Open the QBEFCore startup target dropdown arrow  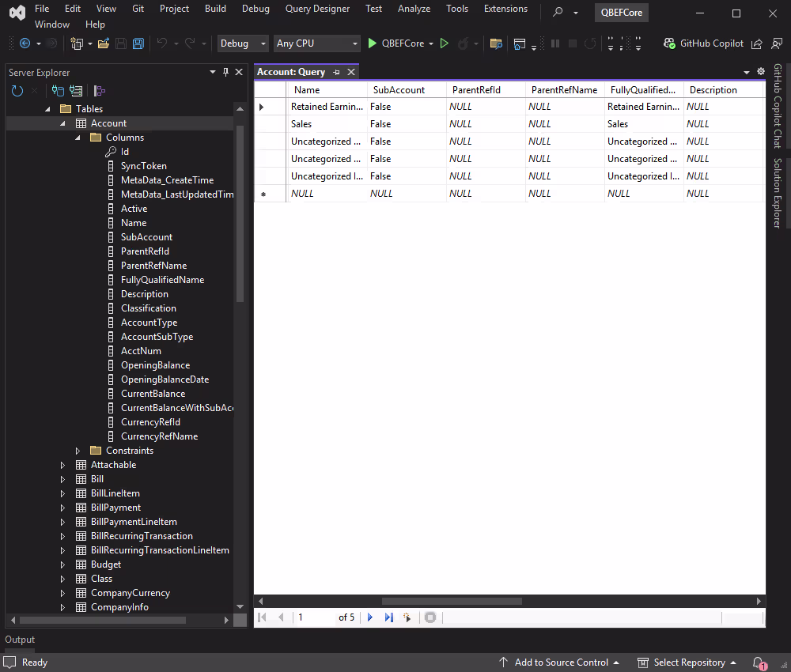[431, 43]
